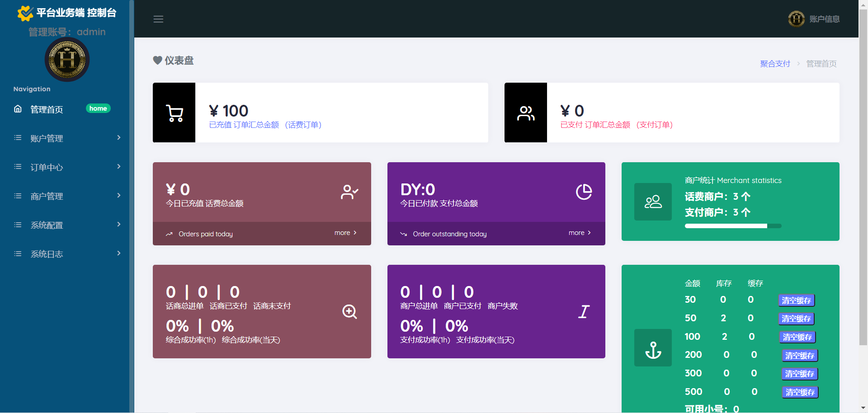Click more link under Orders paid today
The height and width of the screenshot is (413, 868).
pyautogui.click(x=345, y=233)
